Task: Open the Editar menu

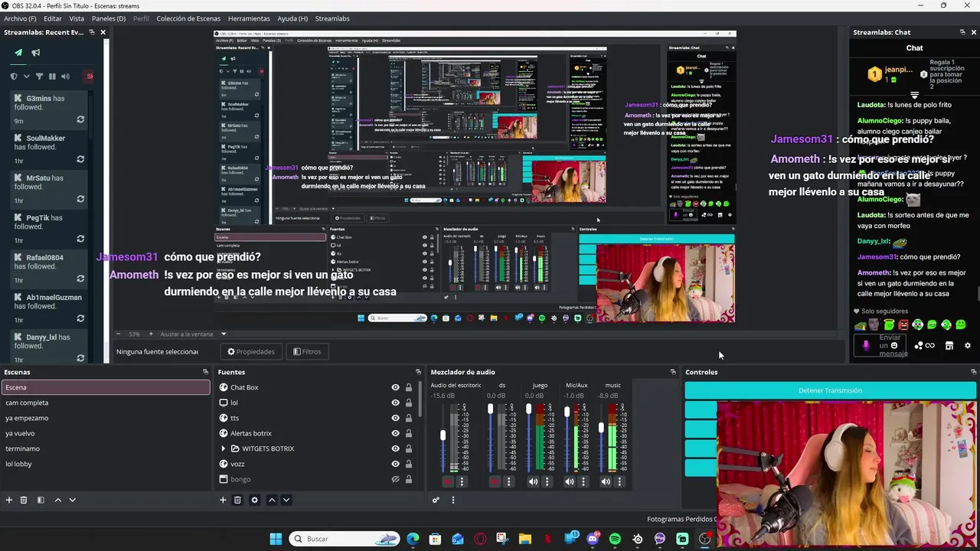Action: tap(53, 18)
